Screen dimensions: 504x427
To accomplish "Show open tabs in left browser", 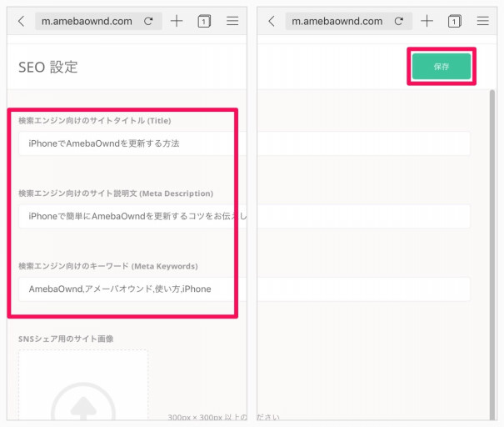I will 204,21.
